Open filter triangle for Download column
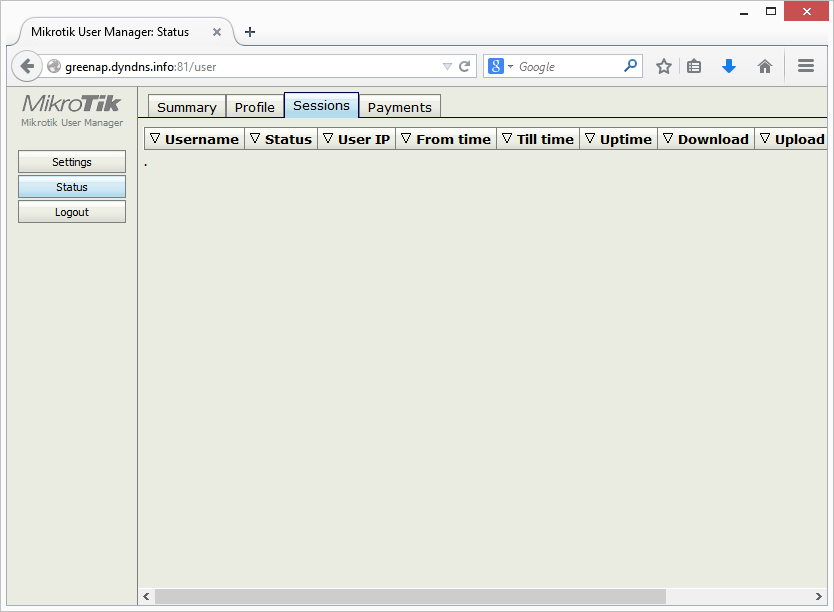The image size is (834, 612). tap(668, 138)
